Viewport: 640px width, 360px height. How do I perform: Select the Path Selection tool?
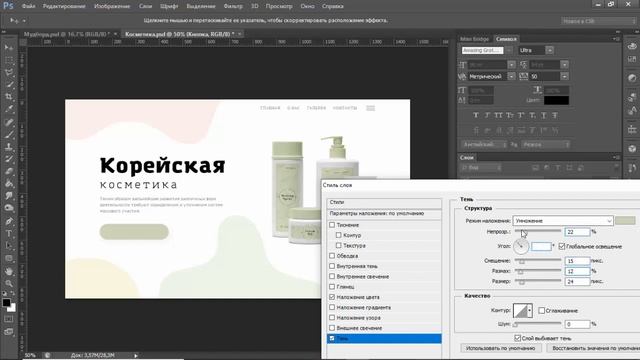coord(9,246)
